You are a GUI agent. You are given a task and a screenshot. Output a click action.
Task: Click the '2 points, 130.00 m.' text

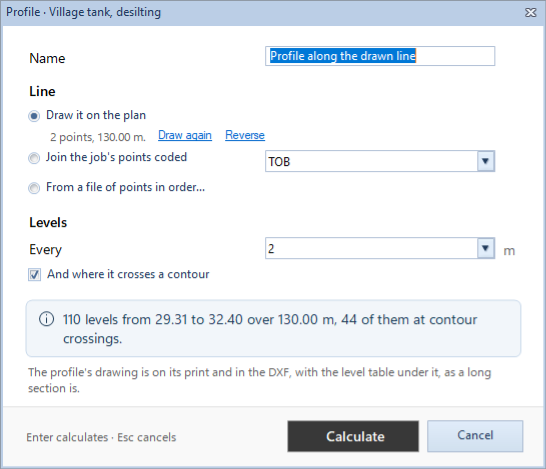coord(98,137)
